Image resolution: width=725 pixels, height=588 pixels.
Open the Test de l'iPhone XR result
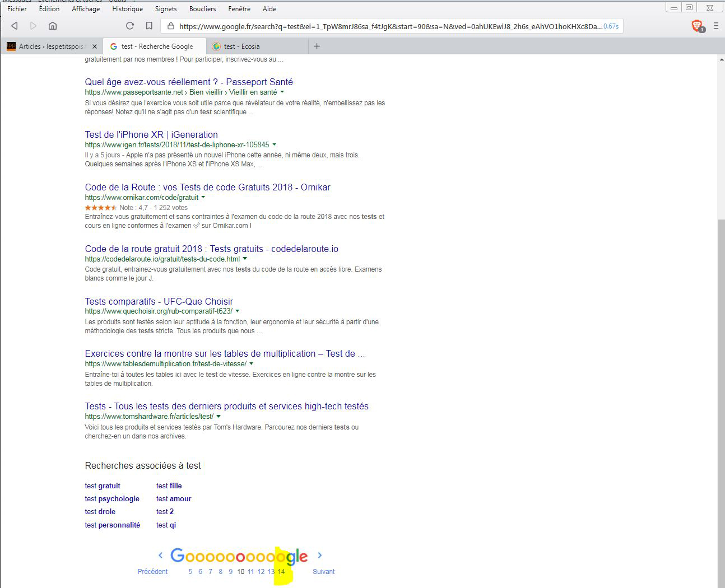[151, 134]
